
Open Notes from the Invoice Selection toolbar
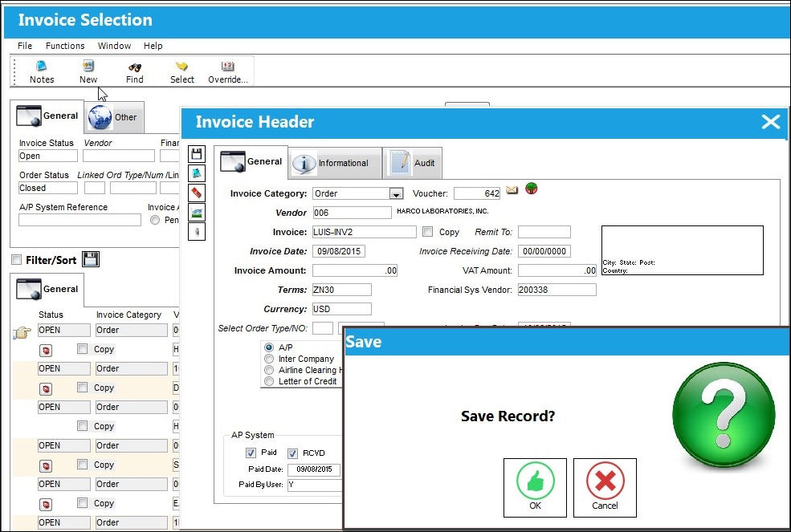42,72
